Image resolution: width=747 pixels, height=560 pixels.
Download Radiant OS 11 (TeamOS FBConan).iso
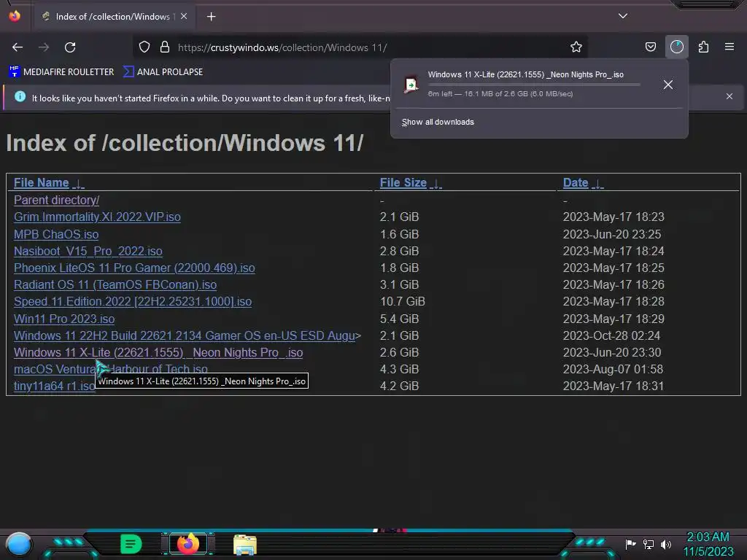(115, 285)
